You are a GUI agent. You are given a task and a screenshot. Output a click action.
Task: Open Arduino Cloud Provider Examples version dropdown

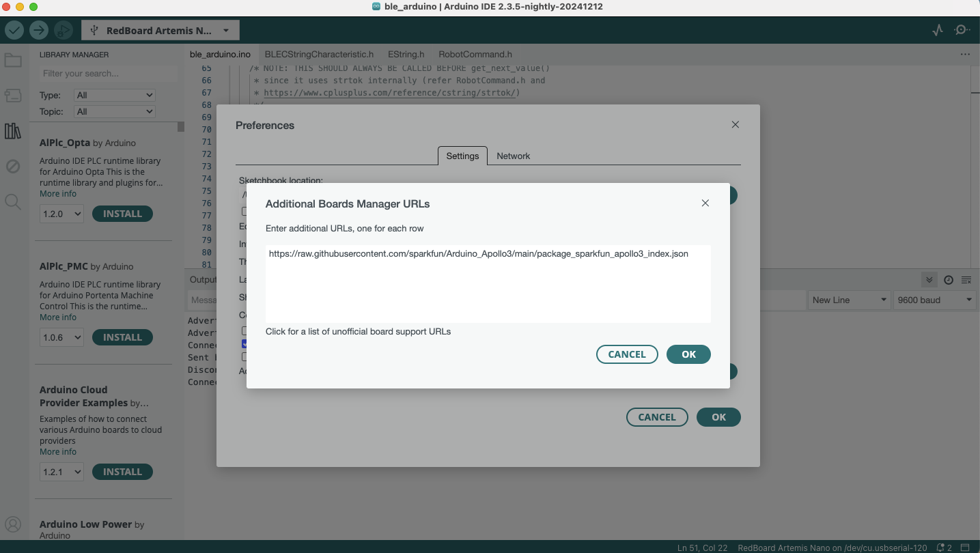click(x=61, y=472)
